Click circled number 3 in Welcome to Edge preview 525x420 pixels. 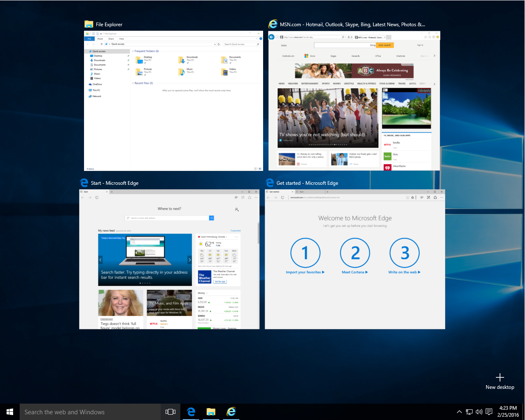[x=405, y=253]
